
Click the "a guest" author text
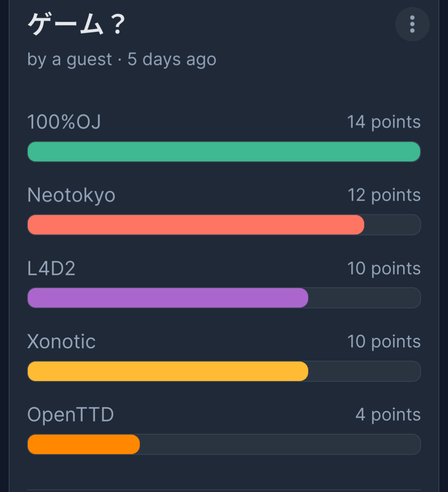[x=82, y=59]
